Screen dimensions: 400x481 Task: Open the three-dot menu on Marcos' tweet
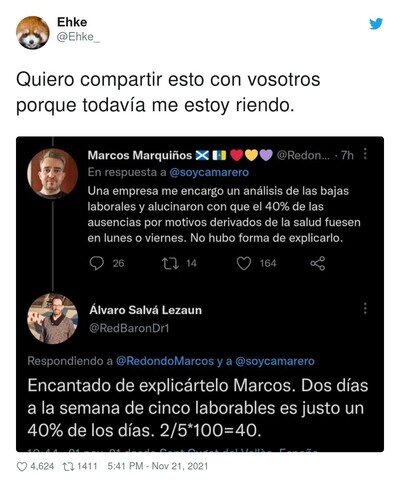[365, 154]
